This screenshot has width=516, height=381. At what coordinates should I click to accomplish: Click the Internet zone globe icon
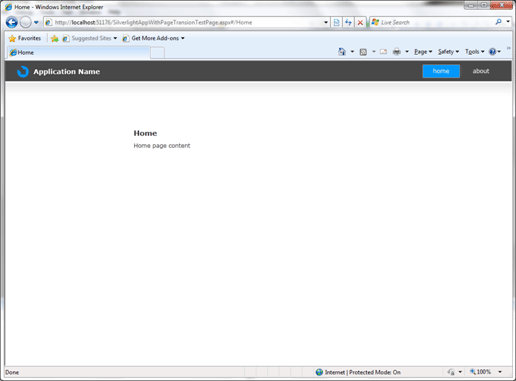(319, 372)
